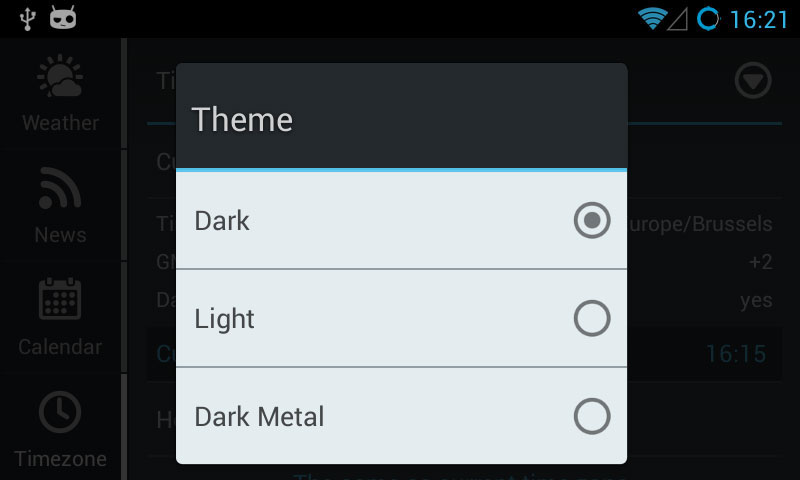This screenshot has width=800, height=480.
Task: Tap the Europe/Brussels timezone value
Action: [x=702, y=223]
